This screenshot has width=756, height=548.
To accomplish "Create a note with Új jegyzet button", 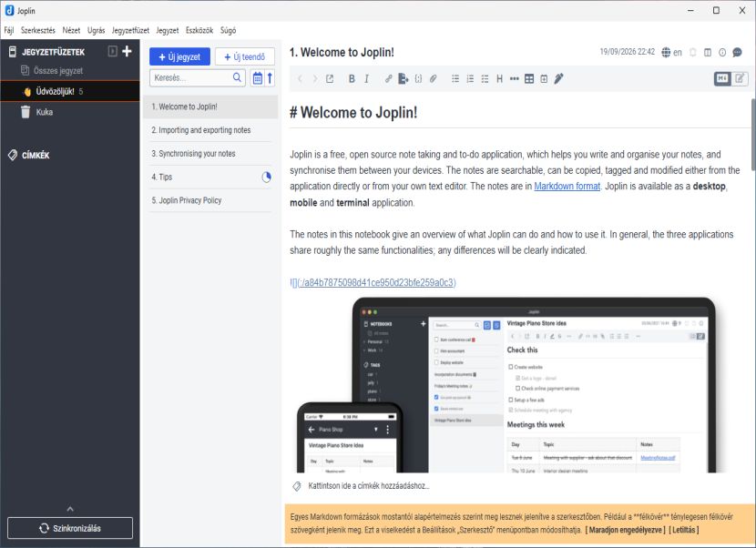I will point(179,56).
